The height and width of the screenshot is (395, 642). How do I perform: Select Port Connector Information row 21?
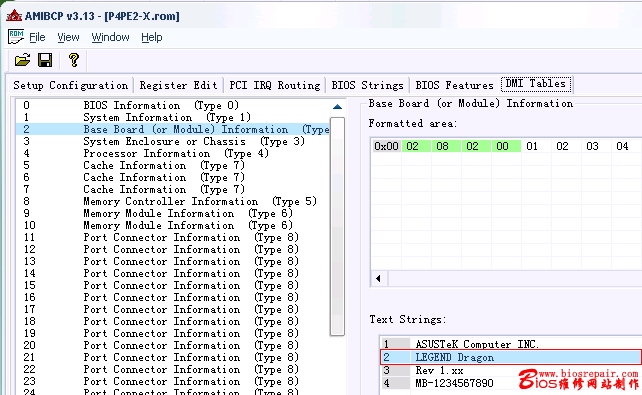172,357
